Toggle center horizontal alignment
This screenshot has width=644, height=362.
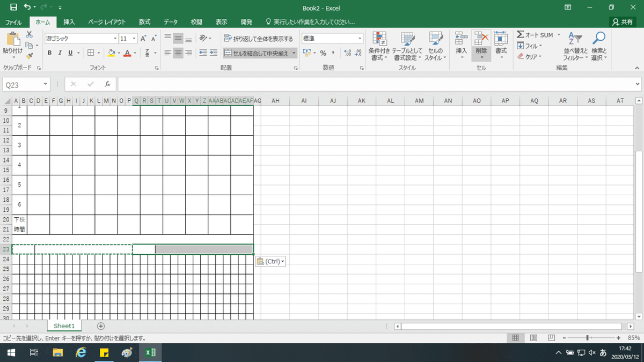click(x=178, y=53)
